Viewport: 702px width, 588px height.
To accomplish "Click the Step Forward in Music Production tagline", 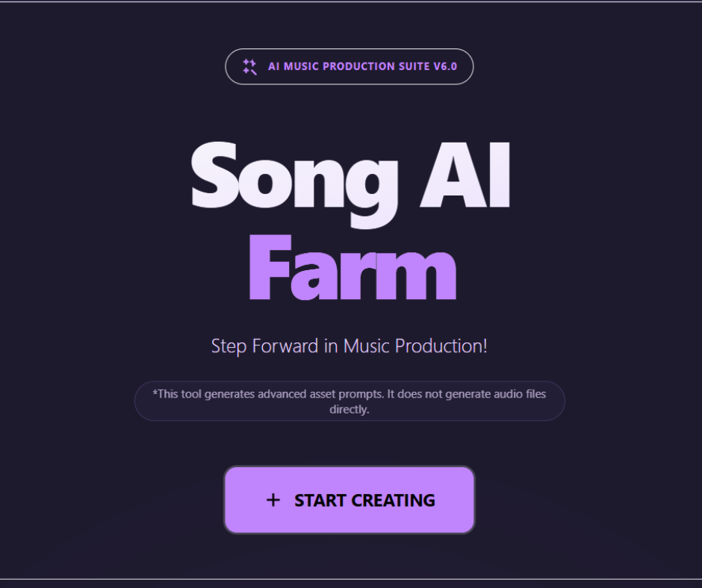I will coord(349,345).
